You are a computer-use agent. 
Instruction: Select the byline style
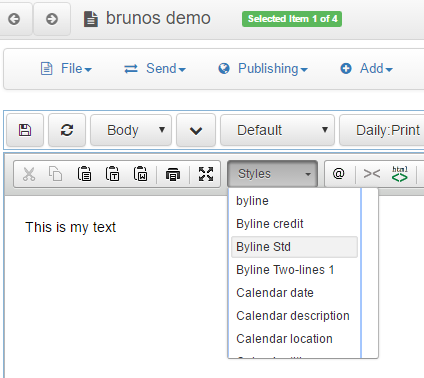point(294,201)
